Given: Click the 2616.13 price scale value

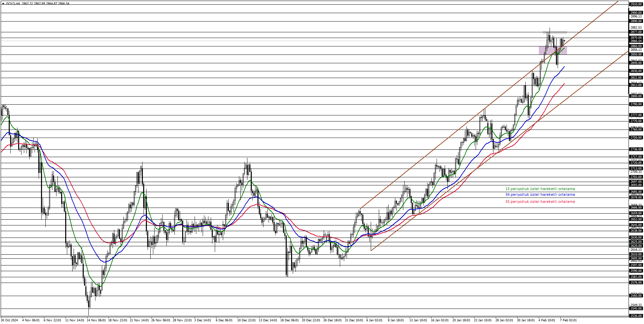Looking at the screenshot, I should 636,250.
